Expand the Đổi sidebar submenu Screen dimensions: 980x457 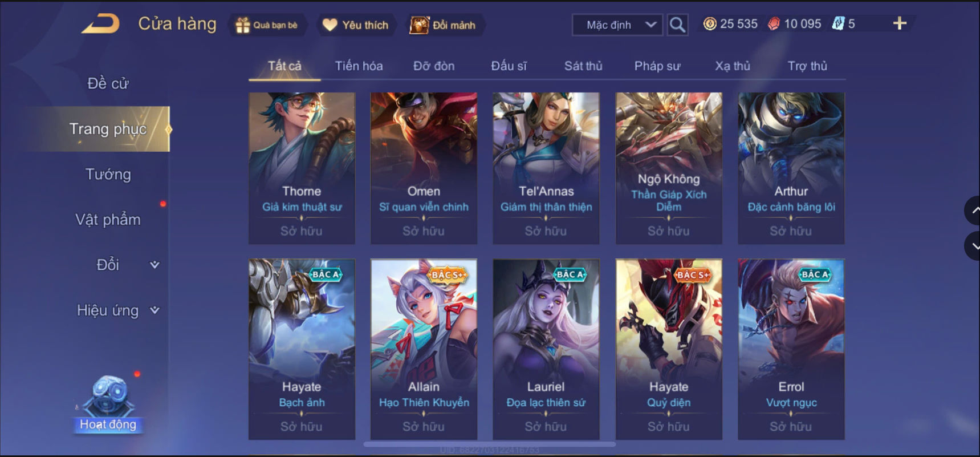coord(154,265)
